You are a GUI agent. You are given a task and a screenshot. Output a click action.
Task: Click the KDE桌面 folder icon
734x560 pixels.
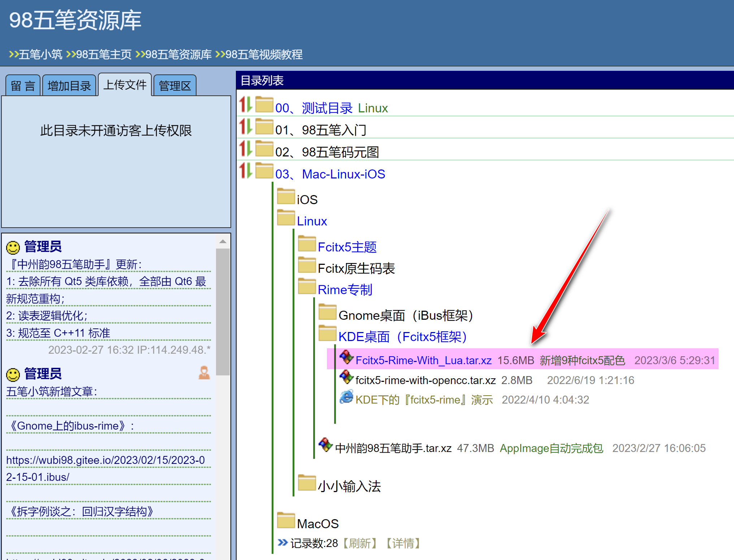coord(328,333)
